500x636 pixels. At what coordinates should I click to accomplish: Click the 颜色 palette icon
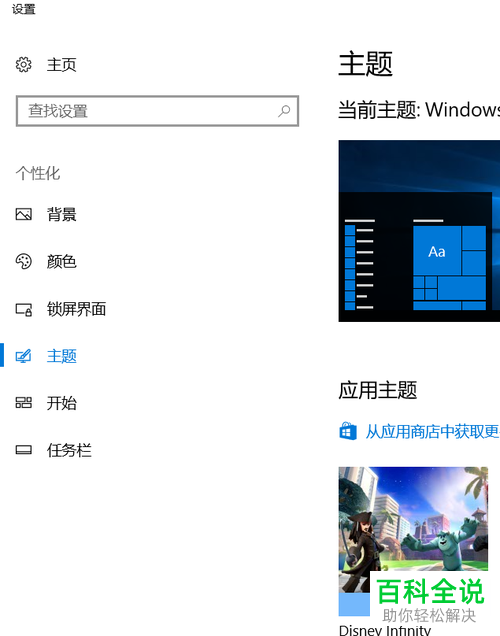coord(24,261)
